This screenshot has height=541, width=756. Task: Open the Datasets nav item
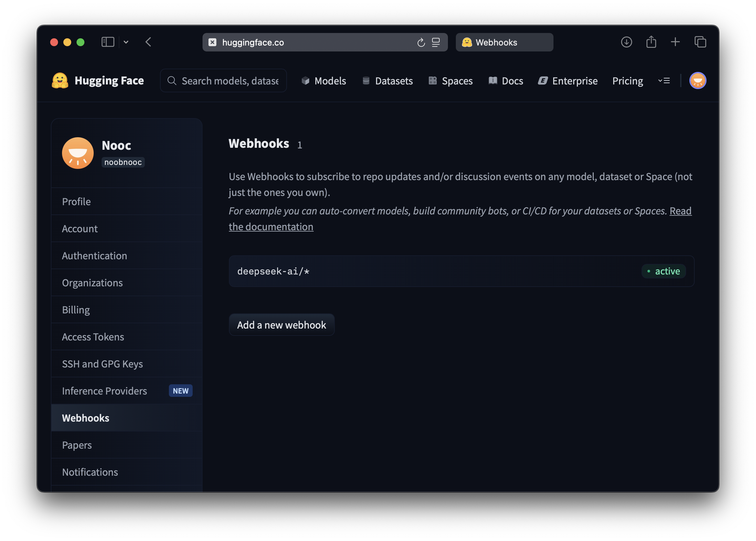[x=387, y=80]
